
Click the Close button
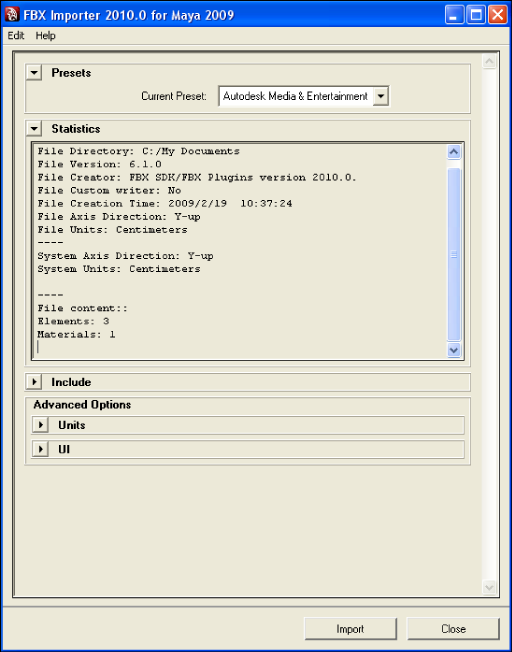click(453, 629)
